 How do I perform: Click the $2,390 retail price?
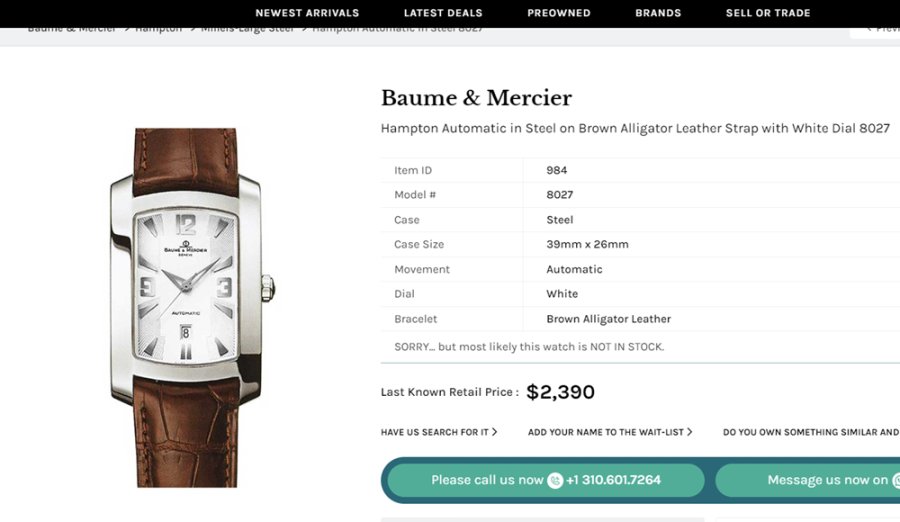560,392
